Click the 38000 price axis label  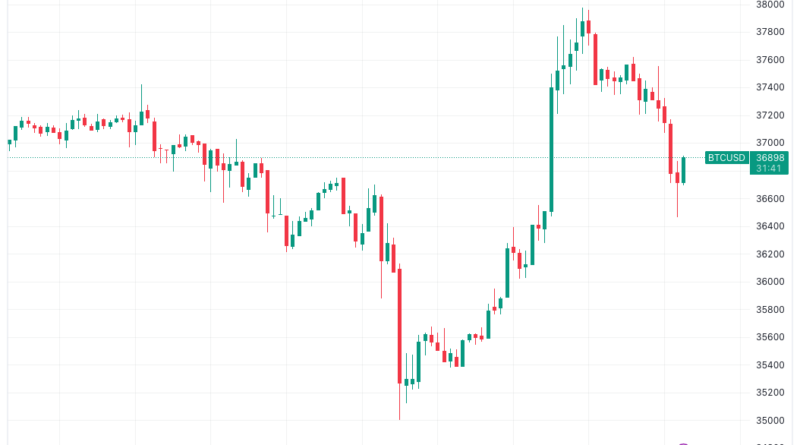[x=769, y=4]
